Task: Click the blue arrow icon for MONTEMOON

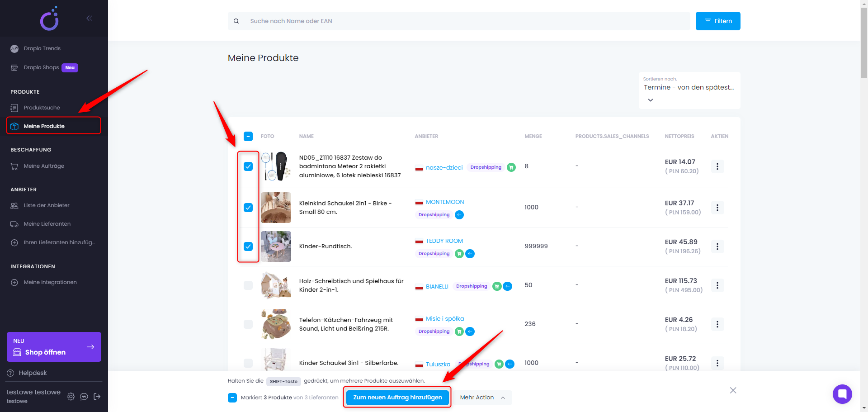Action: [459, 215]
